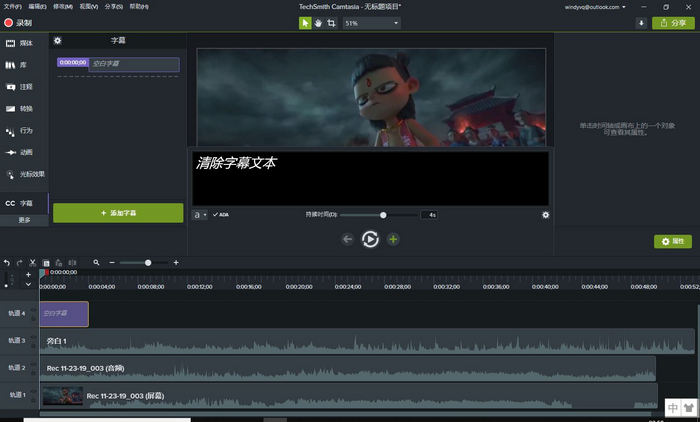
Task: Open the Modify (修改) menu
Action: coord(63,7)
